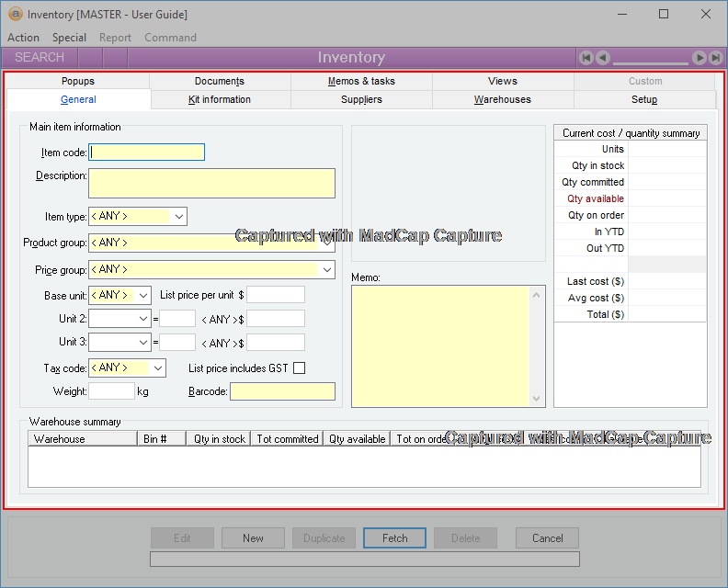
Task: Click the New button
Action: (253, 538)
